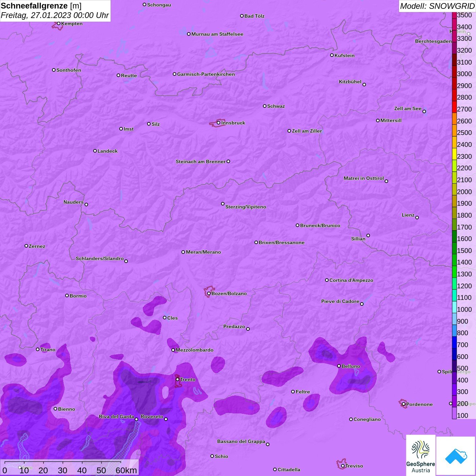
Task: Click the Berchtesgaden label
Action: (434, 41)
